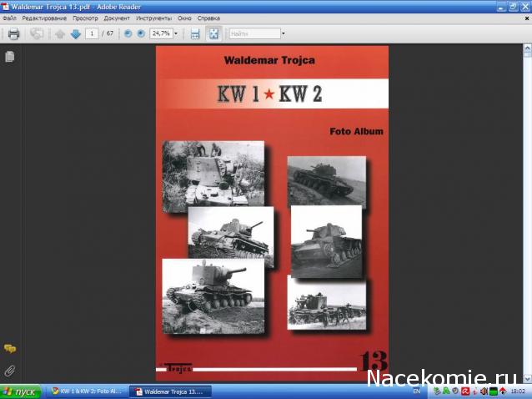The width and height of the screenshot is (532, 399).
Task: Click the red Avira antivirus tray icon
Action: click(465, 391)
